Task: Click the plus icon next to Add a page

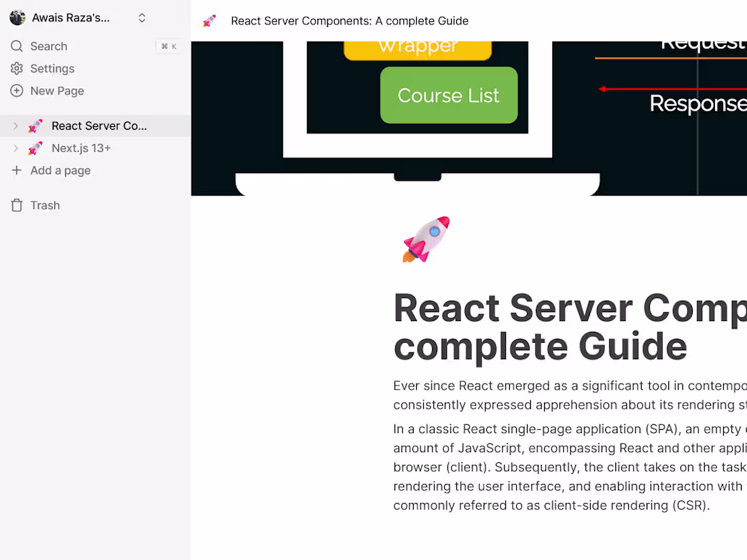Action: click(16, 170)
